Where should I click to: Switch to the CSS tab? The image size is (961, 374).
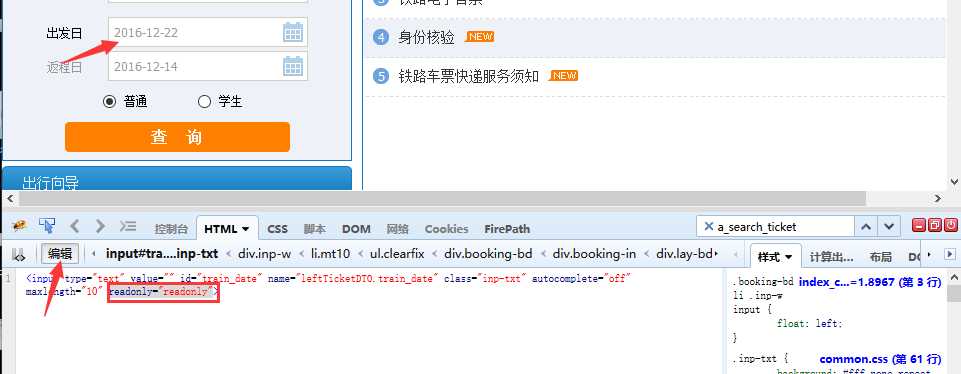click(278, 229)
